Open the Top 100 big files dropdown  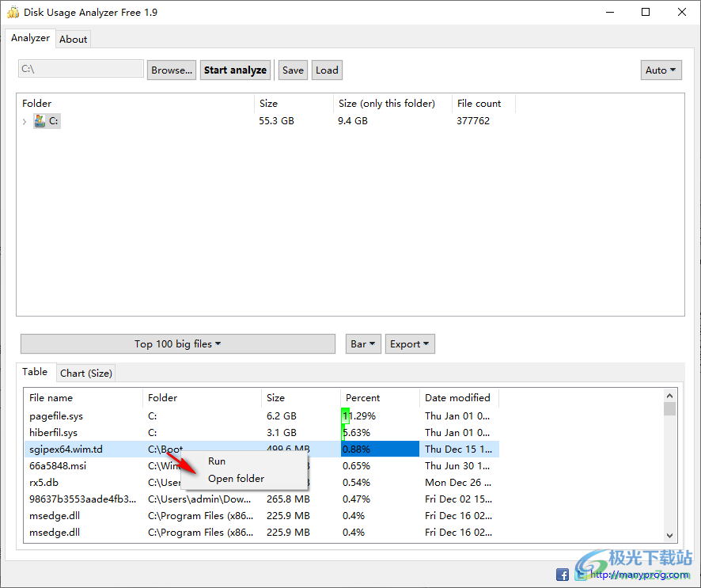click(178, 343)
